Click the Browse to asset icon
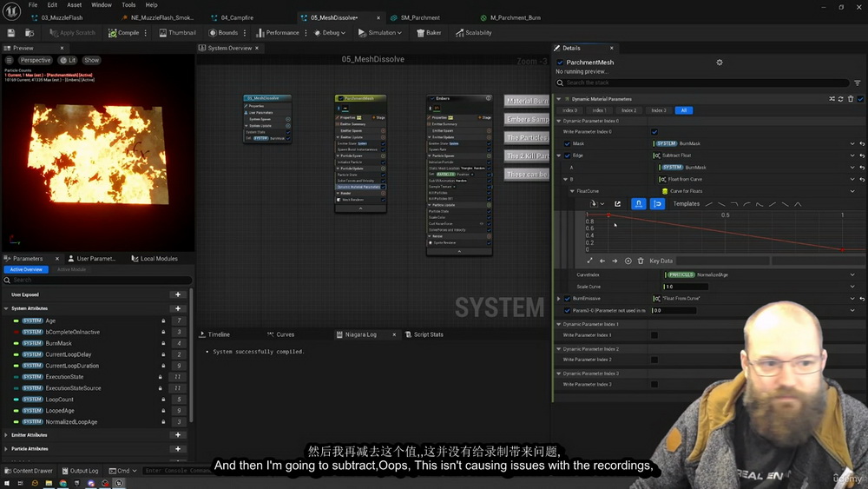 pos(30,33)
